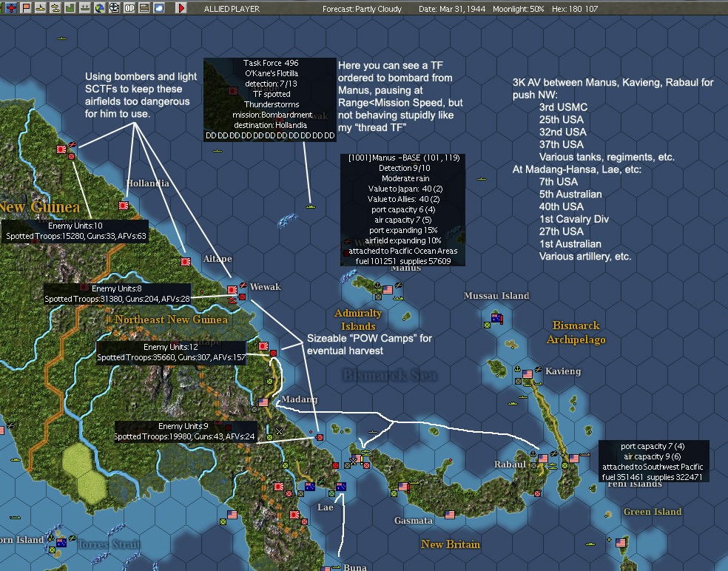Click the 'New Britain' region label
Image resolution: width=728 pixels, height=571 pixels.
pyautogui.click(x=451, y=544)
